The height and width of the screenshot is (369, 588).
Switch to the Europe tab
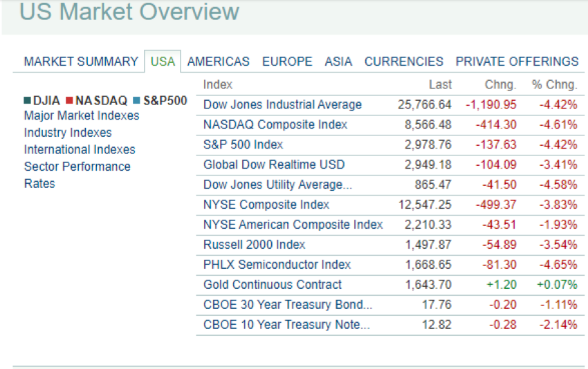tap(287, 61)
